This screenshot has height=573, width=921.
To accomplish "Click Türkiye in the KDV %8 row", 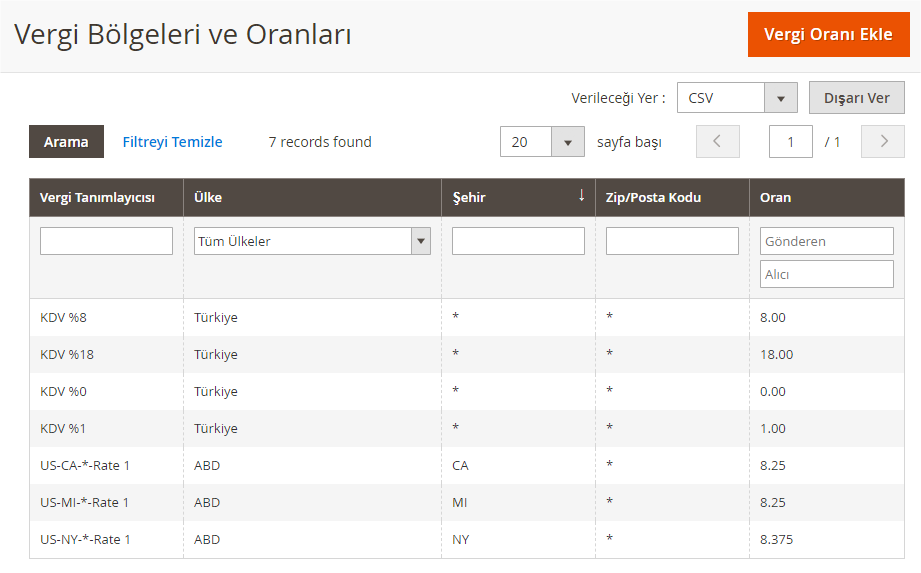I will tap(216, 318).
